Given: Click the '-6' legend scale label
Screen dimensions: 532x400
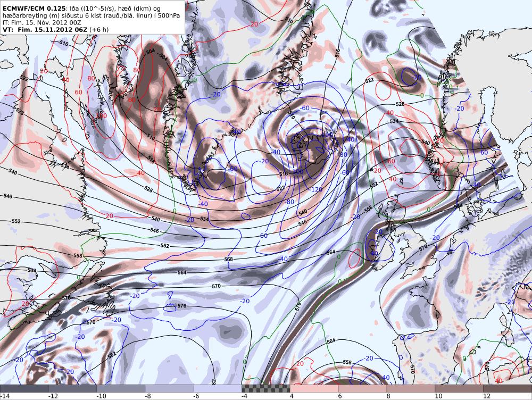Looking at the screenshot, I should tap(196, 396).
